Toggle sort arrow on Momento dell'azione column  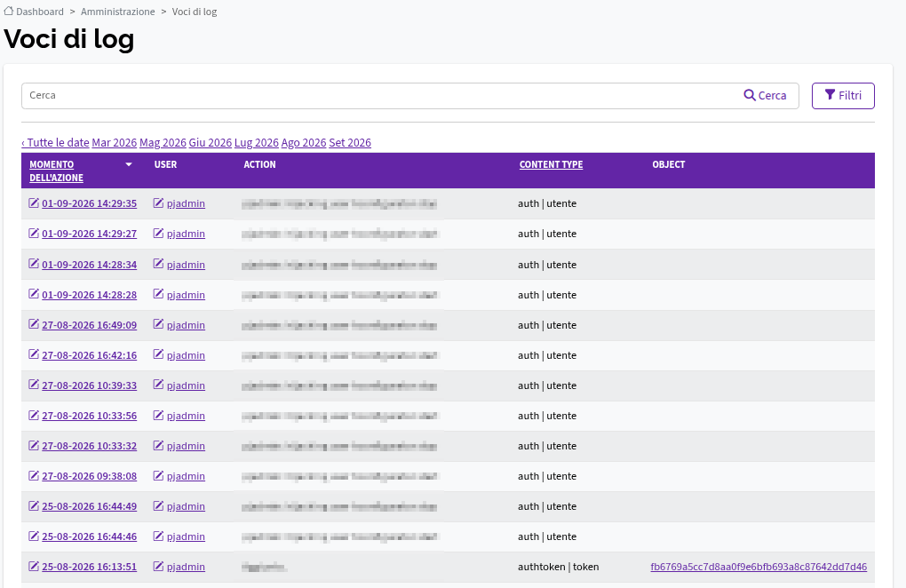[129, 164]
